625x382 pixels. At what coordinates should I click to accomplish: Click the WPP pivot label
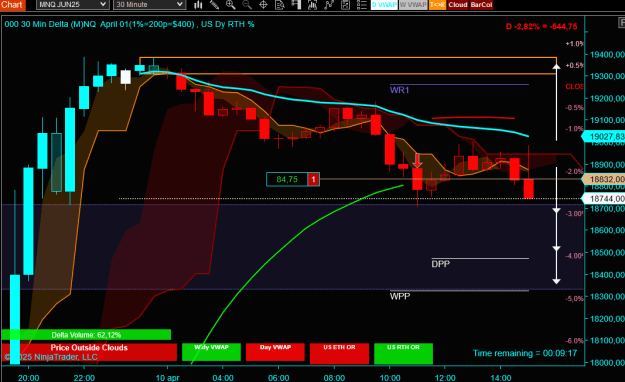pos(400,296)
